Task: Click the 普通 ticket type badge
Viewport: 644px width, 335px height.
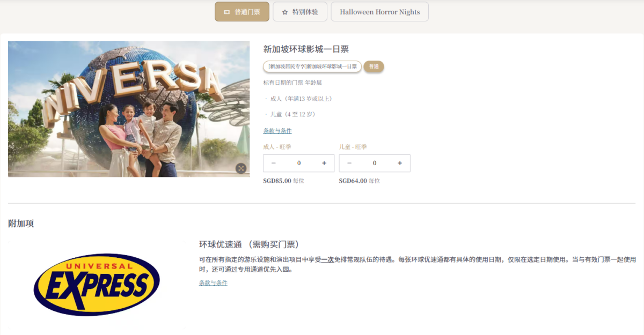Action: [x=374, y=66]
